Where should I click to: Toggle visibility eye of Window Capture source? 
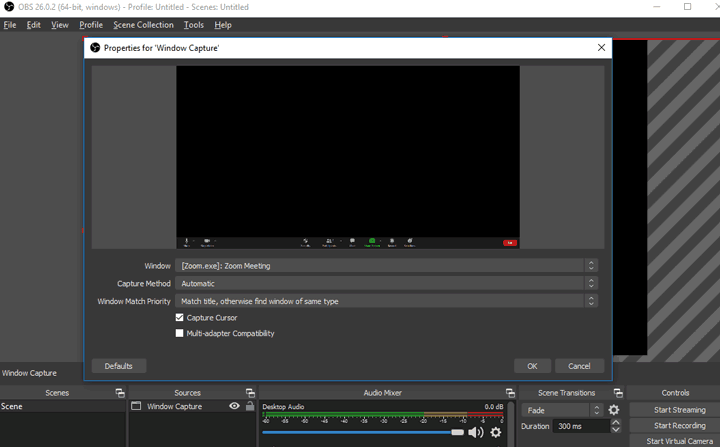tap(234, 407)
